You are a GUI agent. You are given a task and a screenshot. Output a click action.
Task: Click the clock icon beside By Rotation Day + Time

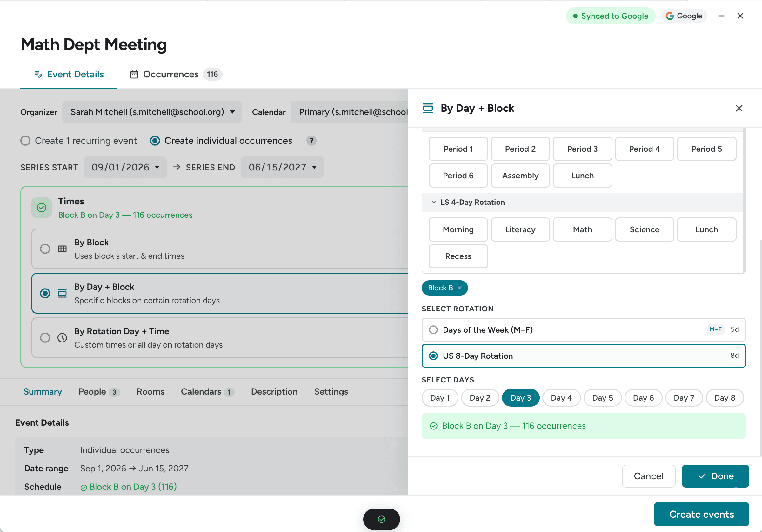pyautogui.click(x=62, y=338)
